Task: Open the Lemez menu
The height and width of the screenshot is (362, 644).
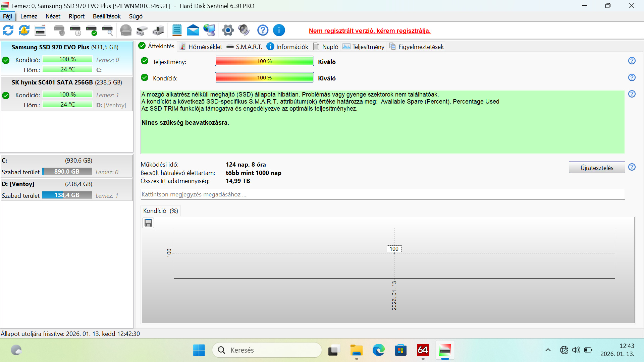Action: tap(29, 16)
